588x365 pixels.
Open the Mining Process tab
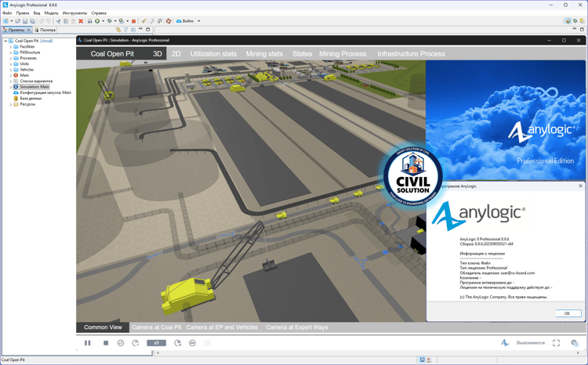pos(343,53)
